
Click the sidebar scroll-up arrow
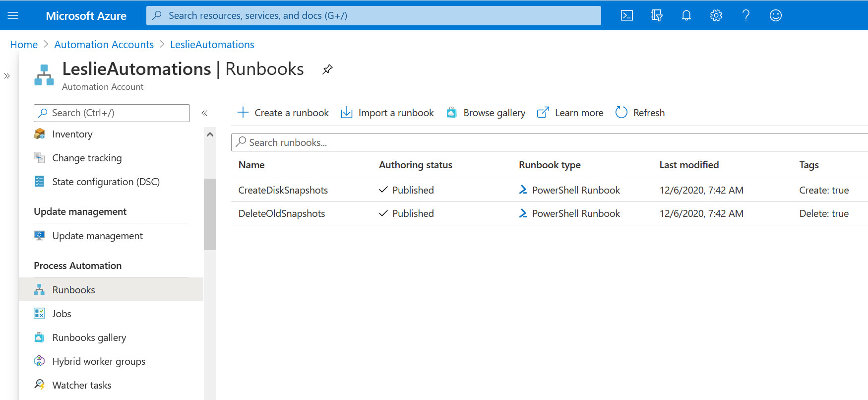click(210, 134)
